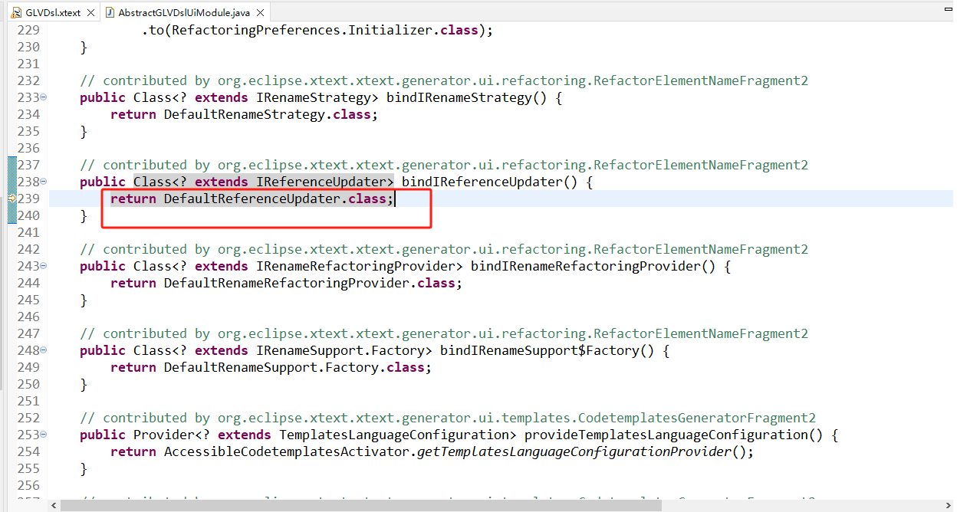
Task: Click IReferenceUpdater type on line 238
Action: [321, 182]
